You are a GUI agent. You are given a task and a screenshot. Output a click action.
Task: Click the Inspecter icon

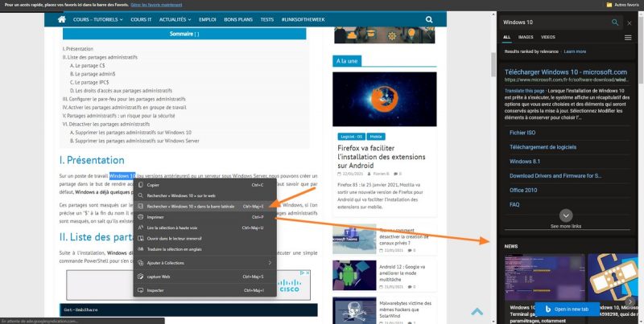[x=140, y=290]
